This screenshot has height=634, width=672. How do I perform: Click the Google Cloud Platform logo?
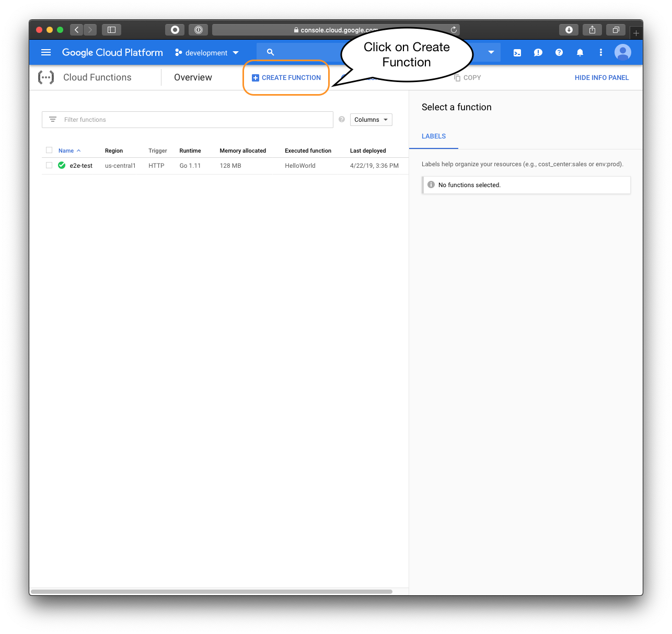tap(112, 52)
